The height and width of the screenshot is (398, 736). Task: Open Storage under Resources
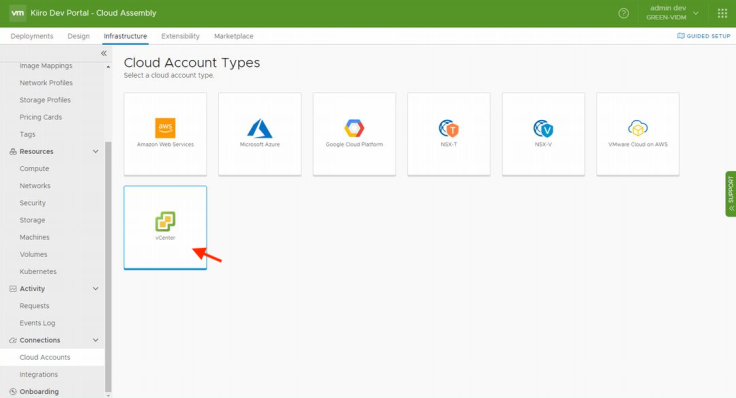(32, 220)
